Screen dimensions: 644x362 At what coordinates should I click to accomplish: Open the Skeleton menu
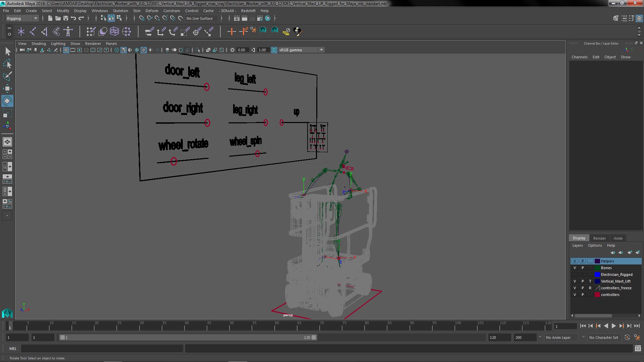(120, 11)
